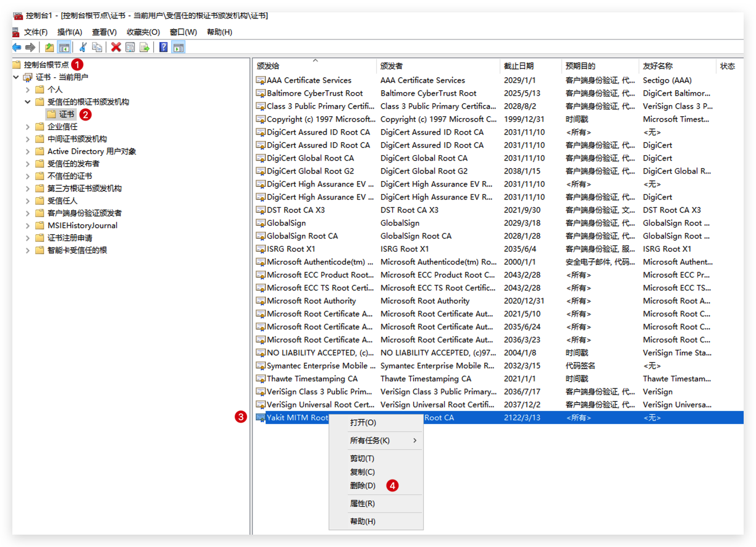Open 所有任务(K) submenu in context menu
Viewport: 756px width, 547px height.
[x=369, y=441]
